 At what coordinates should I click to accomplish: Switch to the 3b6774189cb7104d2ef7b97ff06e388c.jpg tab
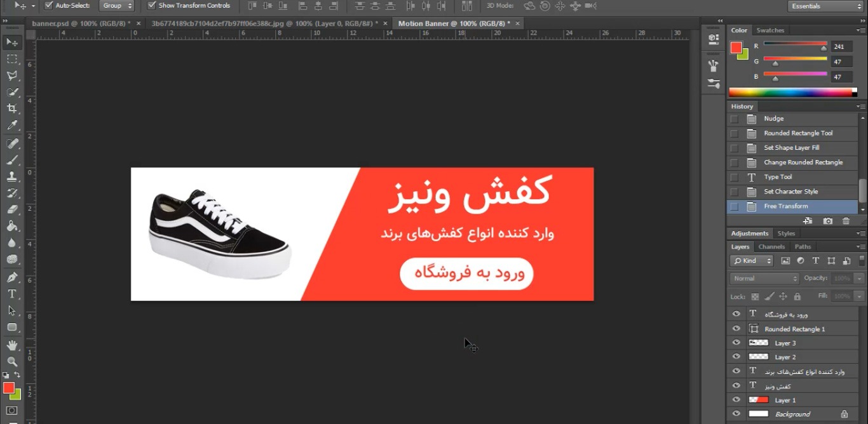[264, 23]
